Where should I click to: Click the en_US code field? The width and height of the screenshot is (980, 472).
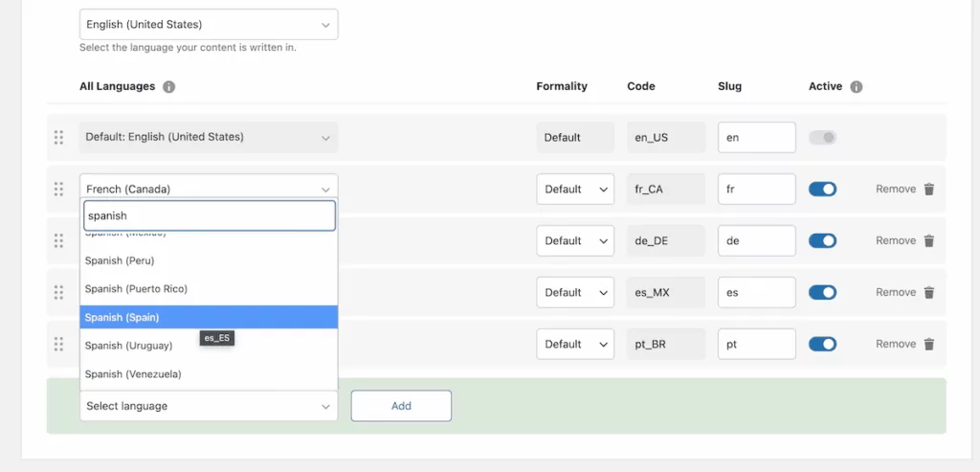(x=666, y=138)
